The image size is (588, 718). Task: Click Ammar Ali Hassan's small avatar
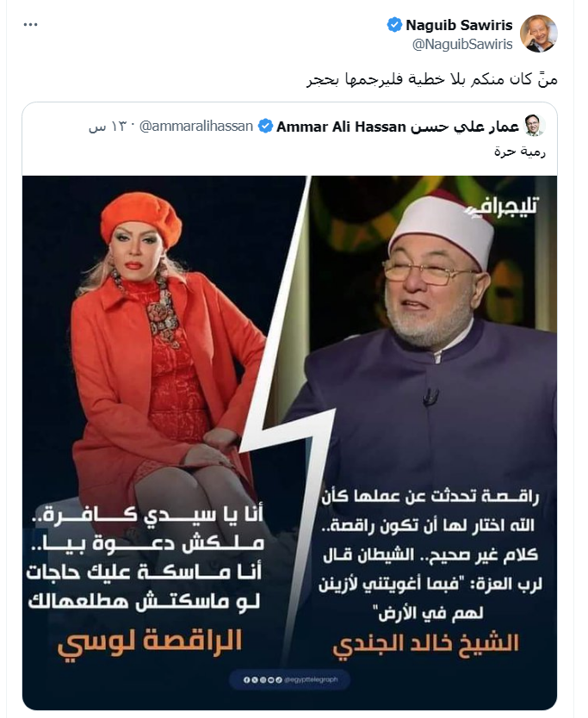[534, 125]
